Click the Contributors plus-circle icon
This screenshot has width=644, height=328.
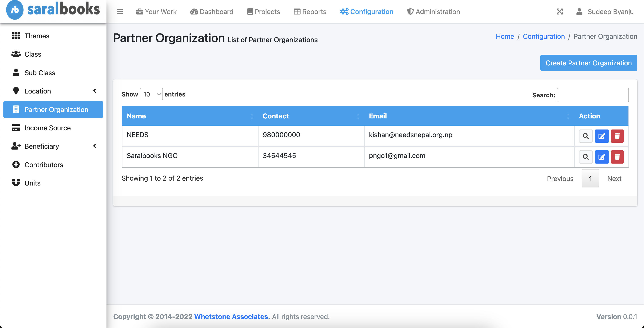click(x=16, y=164)
